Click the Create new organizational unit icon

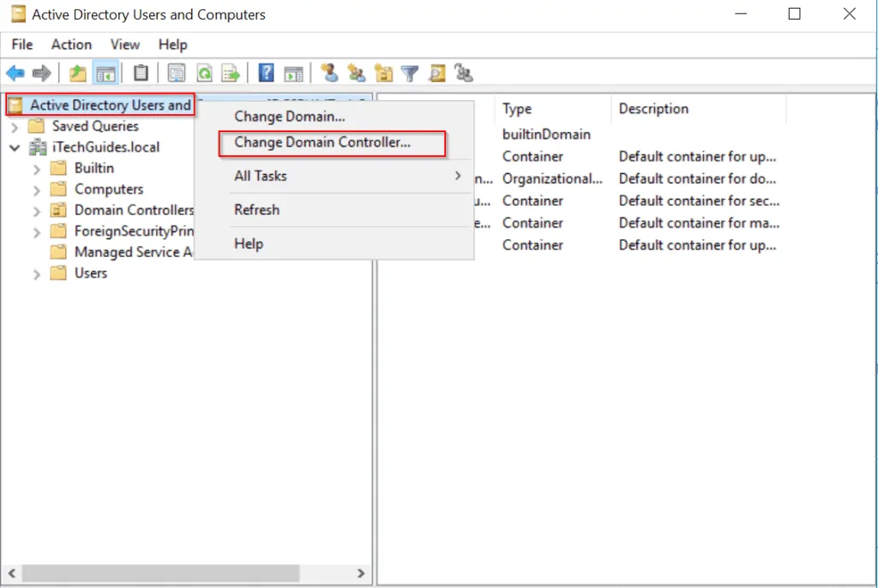(x=383, y=73)
